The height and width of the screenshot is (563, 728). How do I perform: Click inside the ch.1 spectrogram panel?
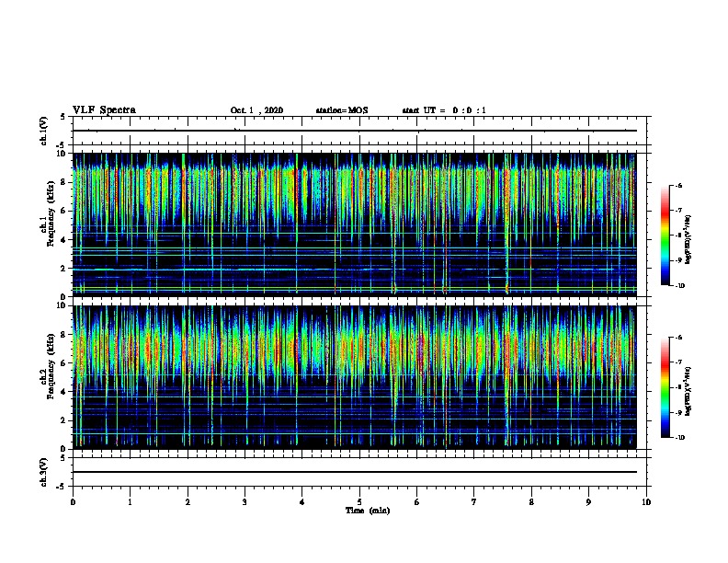[x=354, y=224]
